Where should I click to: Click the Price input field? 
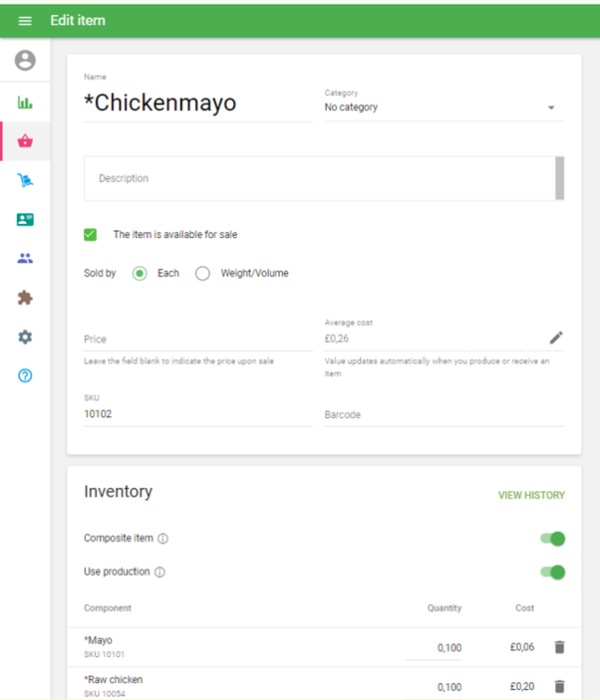pyautogui.click(x=198, y=340)
